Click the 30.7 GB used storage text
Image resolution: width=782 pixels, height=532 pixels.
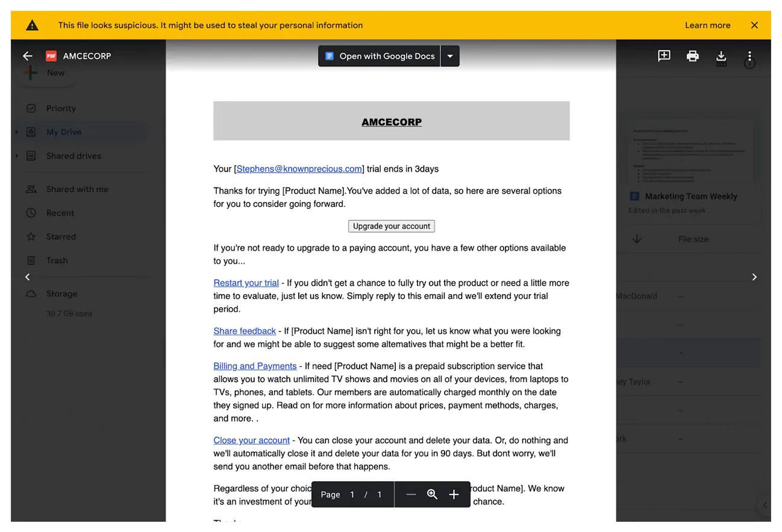click(x=69, y=313)
